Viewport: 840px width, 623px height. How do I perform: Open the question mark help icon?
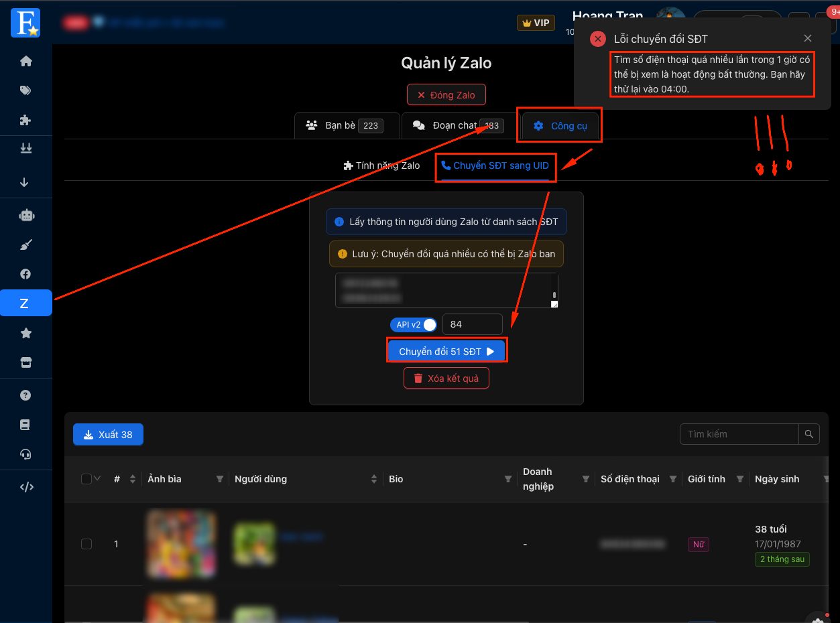pos(26,395)
